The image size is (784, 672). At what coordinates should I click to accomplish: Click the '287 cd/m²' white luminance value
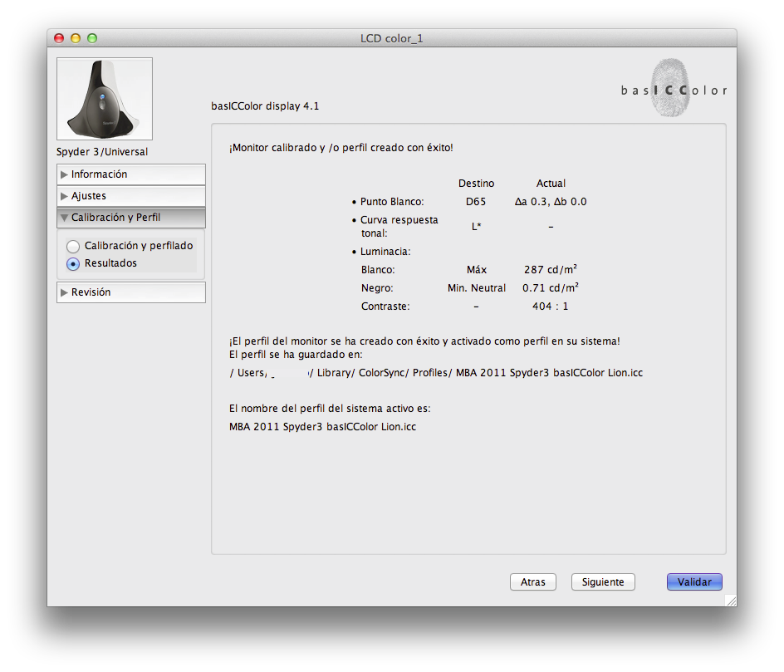click(551, 269)
